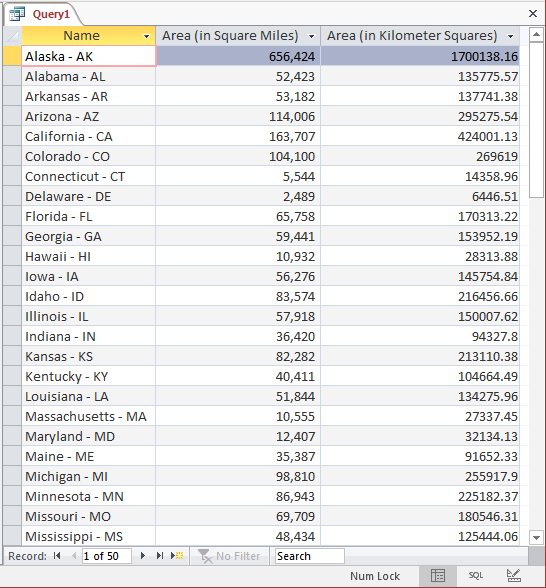Click the current record number field
The height and width of the screenshot is (588, 546).
pyautogui.click(x=107, y=556)
